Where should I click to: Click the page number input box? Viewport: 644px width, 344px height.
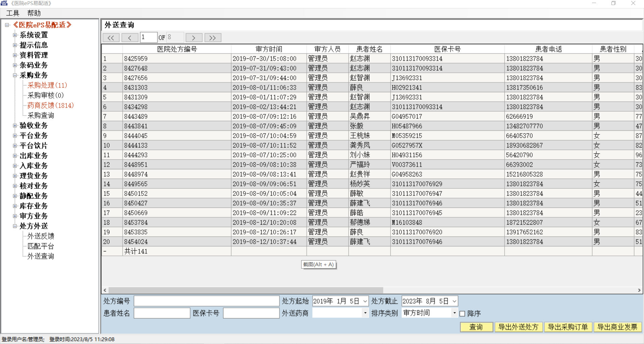coord(149,37)
